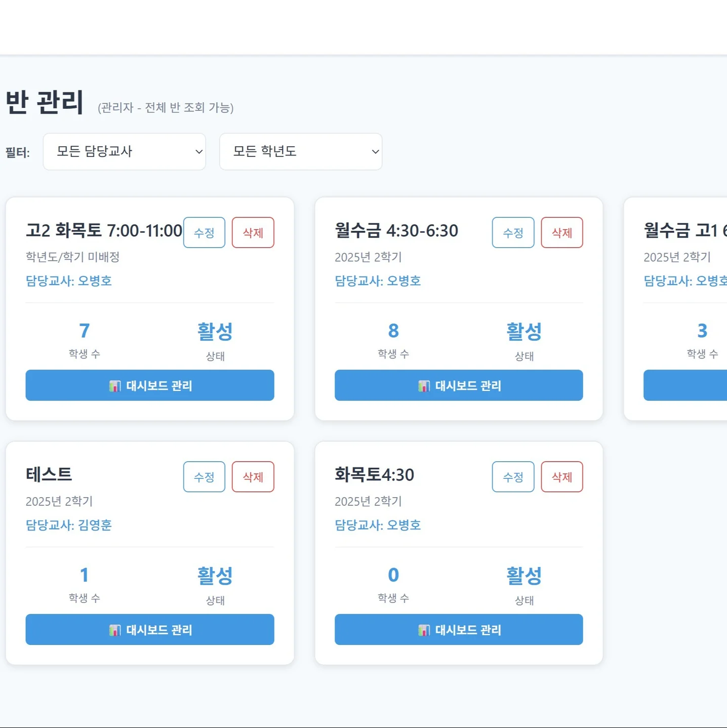
Task: Click 수정 on the 테스트 card
Action: click(204, 477)
